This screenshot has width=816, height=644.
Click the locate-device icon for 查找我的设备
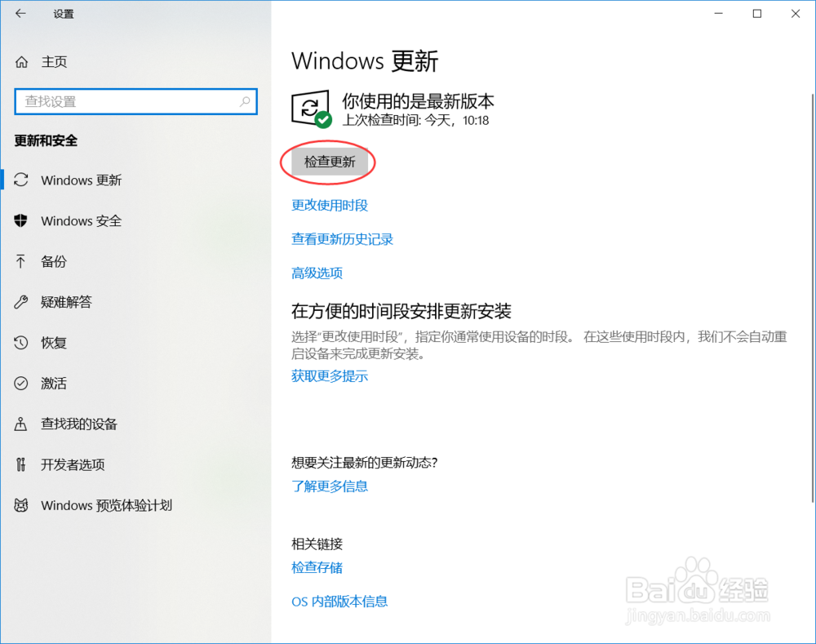[x=21, y=424]
